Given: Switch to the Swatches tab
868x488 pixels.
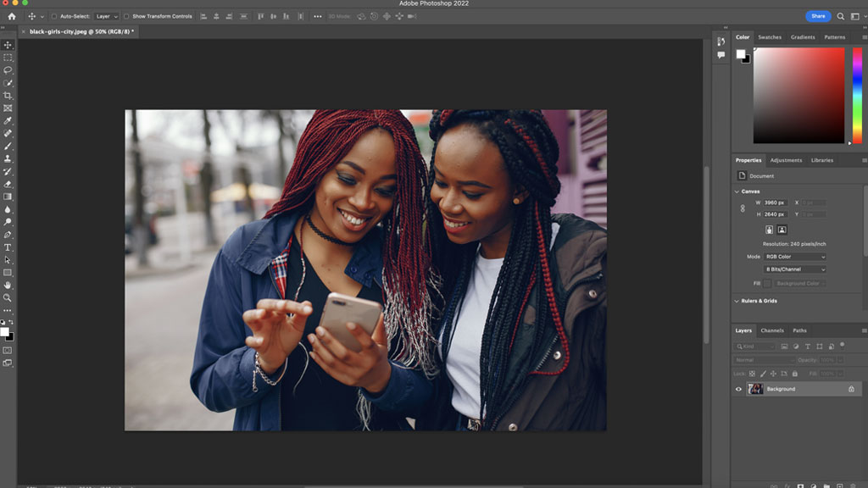Looking at the screenshot, I should click(770, 37).
